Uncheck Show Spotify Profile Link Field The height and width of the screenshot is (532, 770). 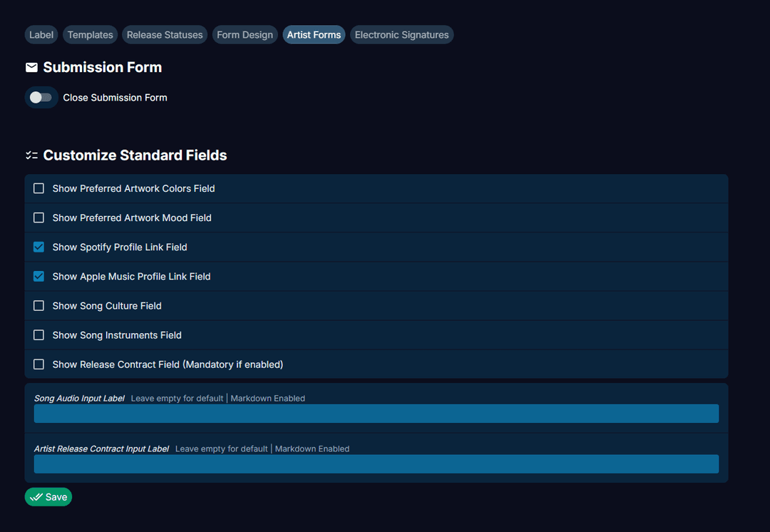point(38,247)
